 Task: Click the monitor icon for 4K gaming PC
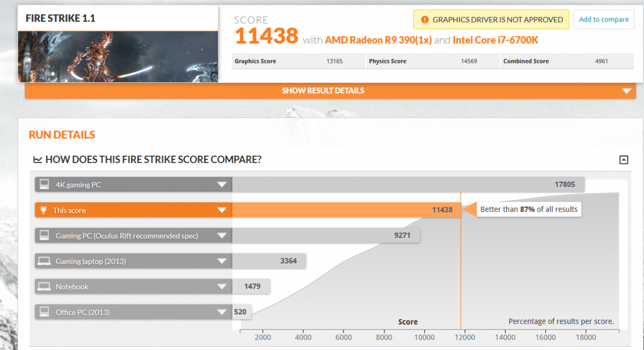pyautogui.click(x=45, y=185)
